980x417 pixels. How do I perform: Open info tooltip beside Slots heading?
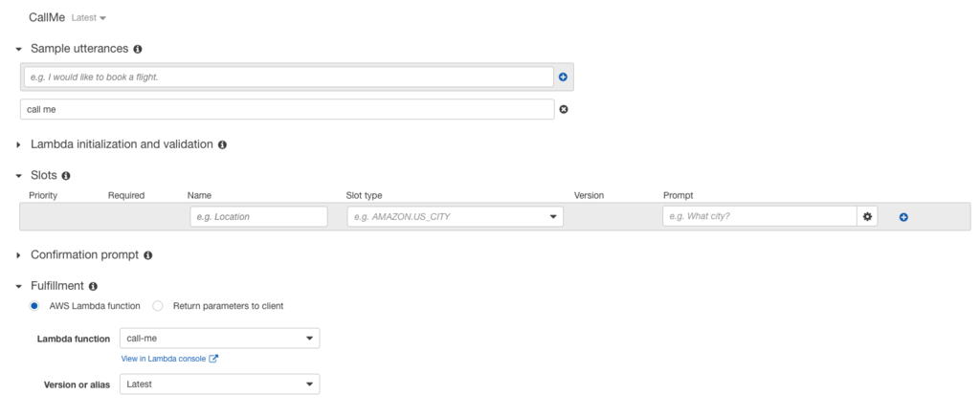[66, 176]
